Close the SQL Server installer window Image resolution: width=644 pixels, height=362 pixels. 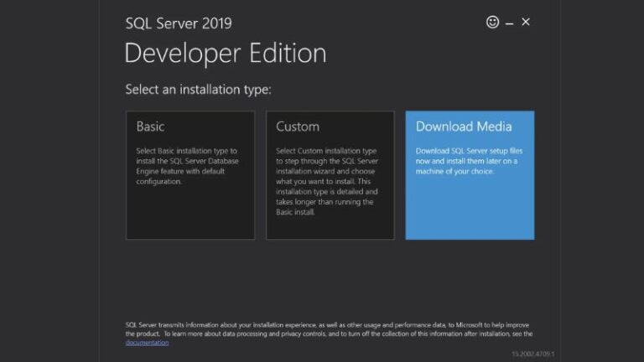[526, 22]
